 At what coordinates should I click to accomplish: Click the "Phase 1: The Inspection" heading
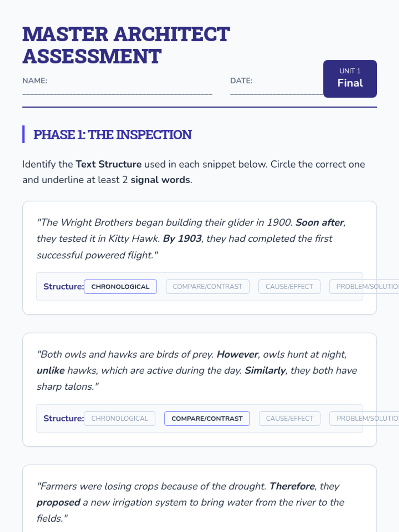112,135
